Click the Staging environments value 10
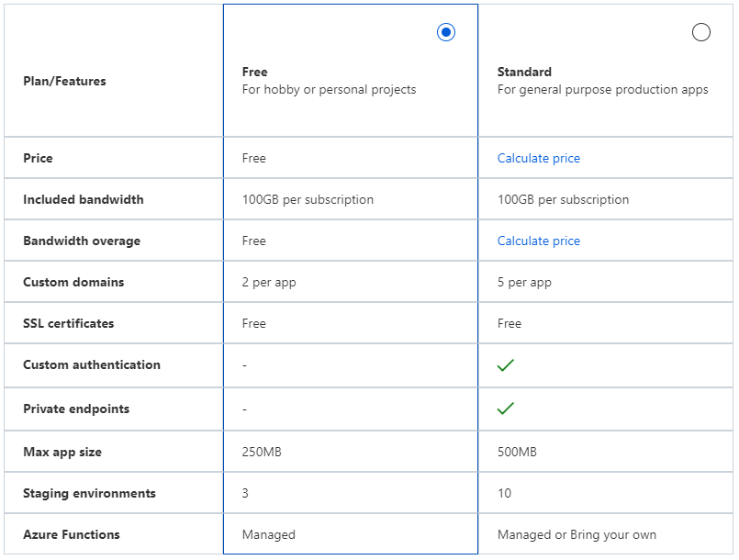Image resolution: width=739 pixels, height=560 pixels. click(x=503, y=493)
